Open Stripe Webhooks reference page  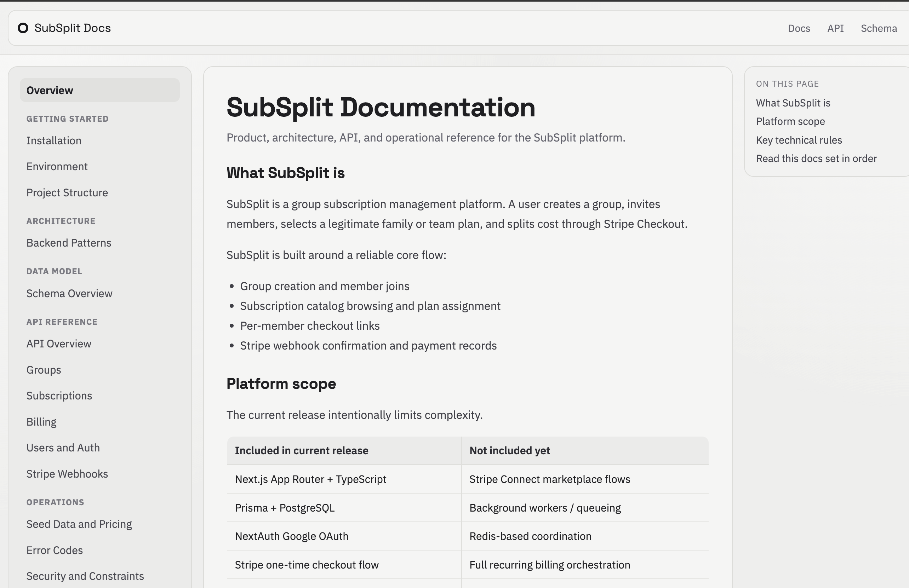click(67, 473)
